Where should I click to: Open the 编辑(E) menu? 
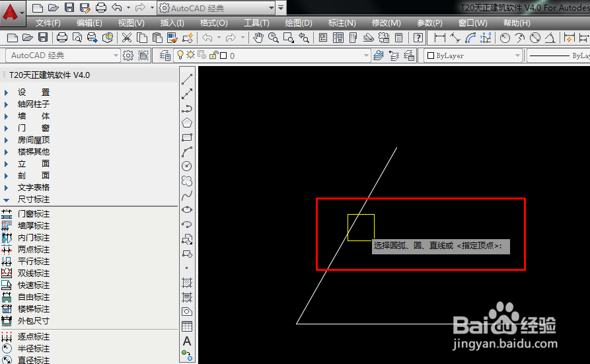(89, 23)
